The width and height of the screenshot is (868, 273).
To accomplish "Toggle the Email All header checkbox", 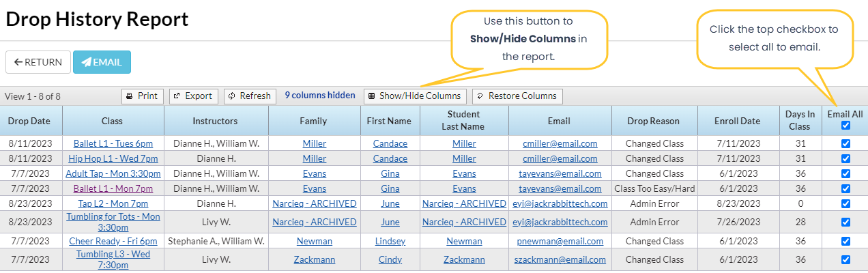I will coord(846,126).
